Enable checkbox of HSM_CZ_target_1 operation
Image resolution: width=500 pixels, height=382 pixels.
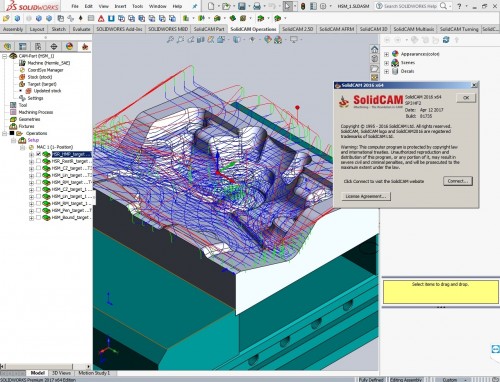38,189
